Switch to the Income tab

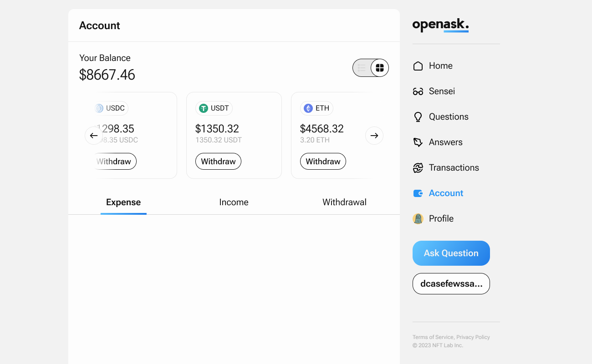coord(234,202)
